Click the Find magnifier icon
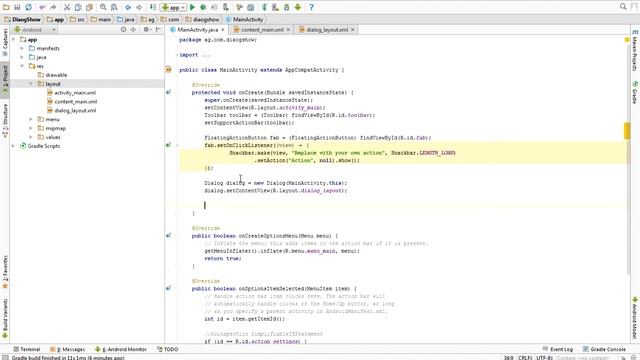 point(103,7)
